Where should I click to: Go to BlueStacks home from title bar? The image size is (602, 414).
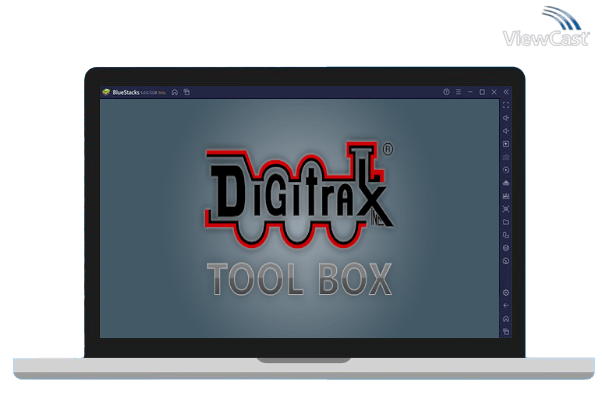pyautogui.click(x=175, y=92)
